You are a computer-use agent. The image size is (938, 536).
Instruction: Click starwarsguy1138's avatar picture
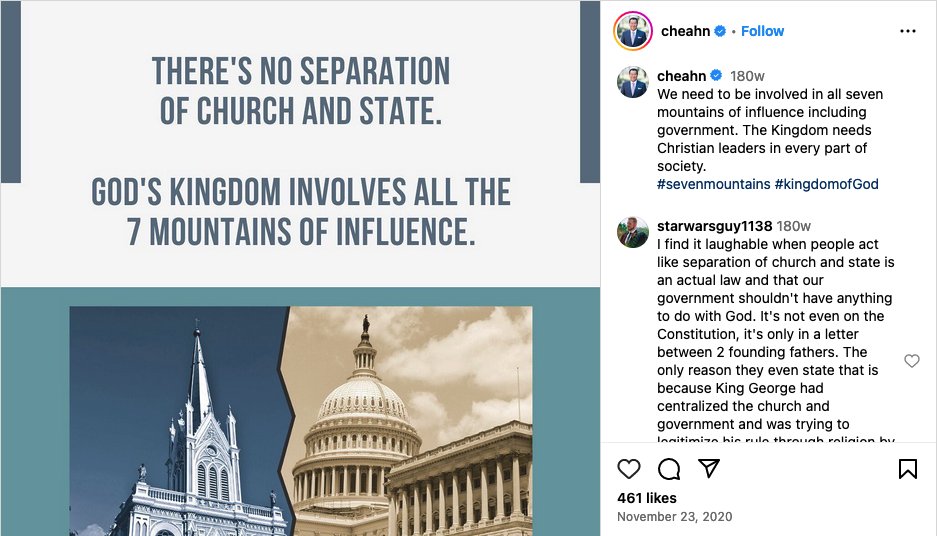click(633, 232)
